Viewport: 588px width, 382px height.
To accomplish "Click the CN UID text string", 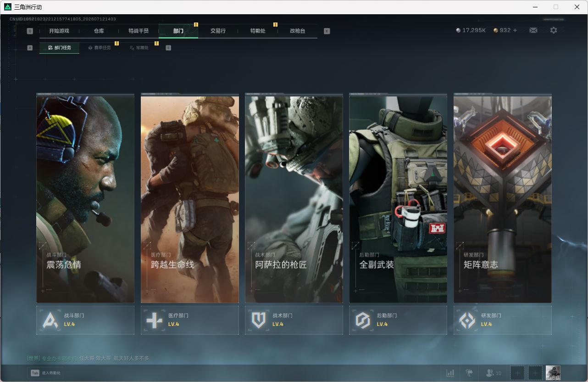I will point(63,19).
